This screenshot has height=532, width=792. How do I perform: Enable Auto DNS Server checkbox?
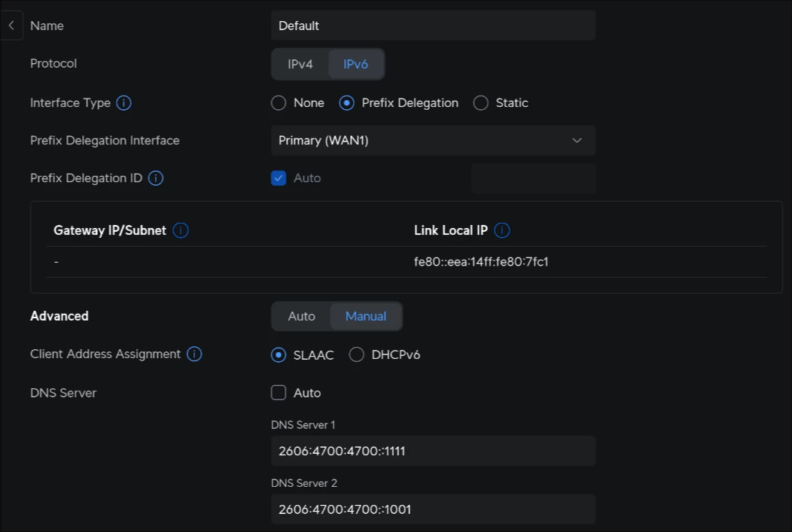coord(279,393)
